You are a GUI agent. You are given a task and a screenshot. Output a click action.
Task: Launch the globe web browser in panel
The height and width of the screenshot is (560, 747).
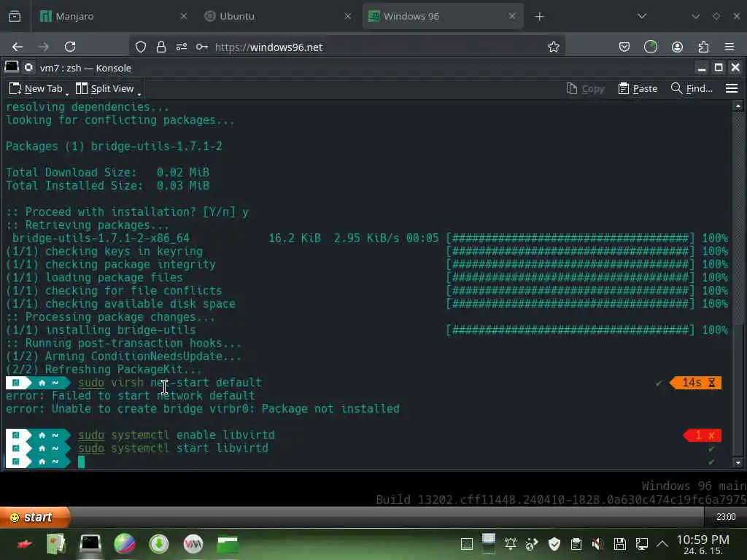(x=125, y=544)
